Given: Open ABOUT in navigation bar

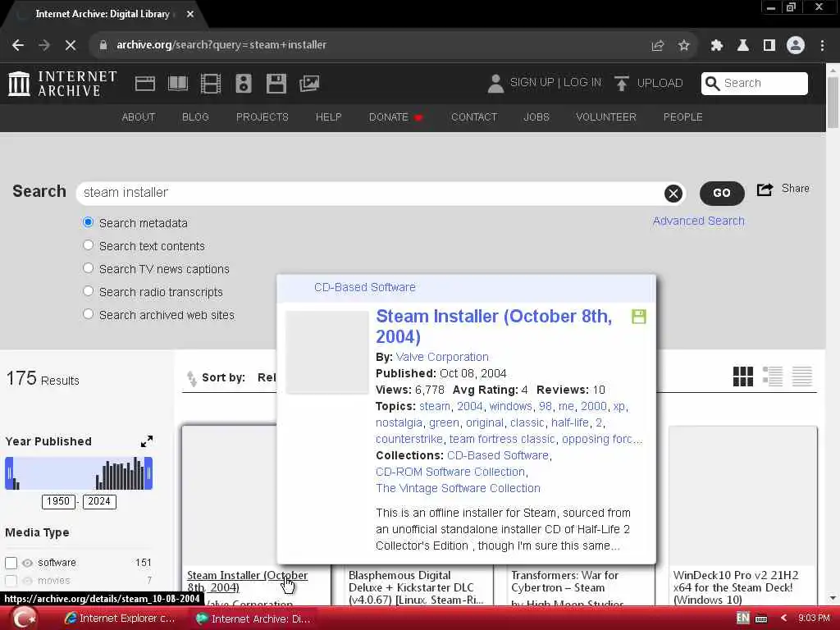Looking at the screenshot, I should point(138,117).
